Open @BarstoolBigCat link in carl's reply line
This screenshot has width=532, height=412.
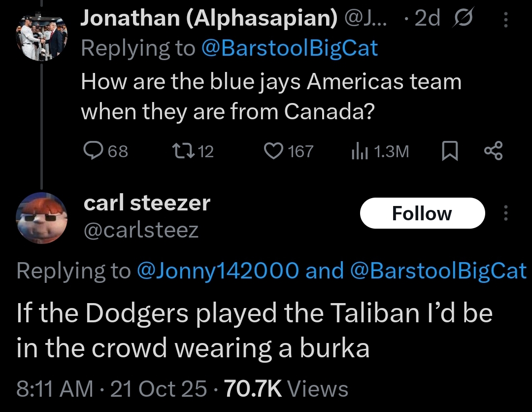[438, 271]
